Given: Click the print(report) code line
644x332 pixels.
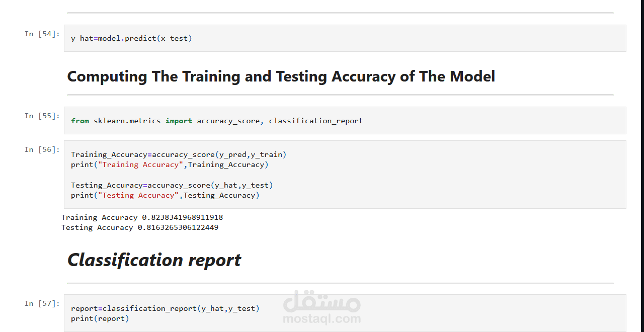Looking at the screenshot, I should coord(100,318).
